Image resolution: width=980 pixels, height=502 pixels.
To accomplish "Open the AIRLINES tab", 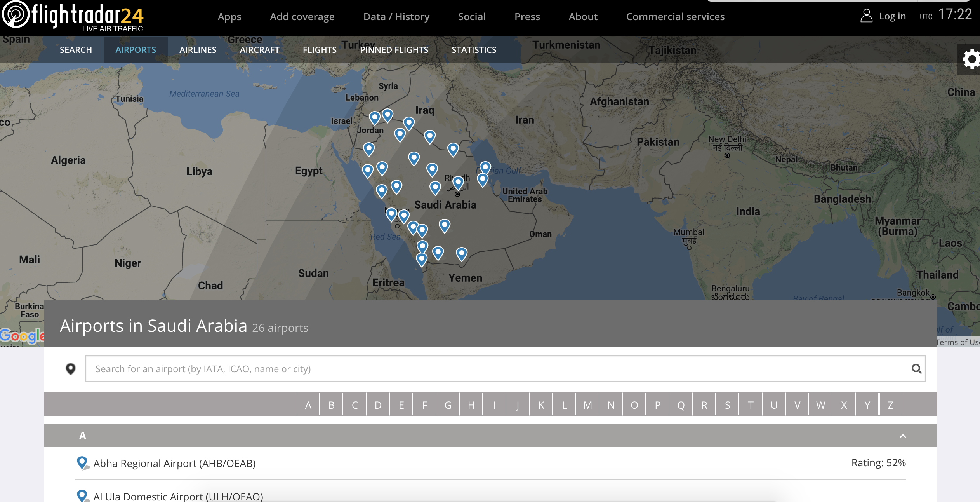I will click(198, 50).
